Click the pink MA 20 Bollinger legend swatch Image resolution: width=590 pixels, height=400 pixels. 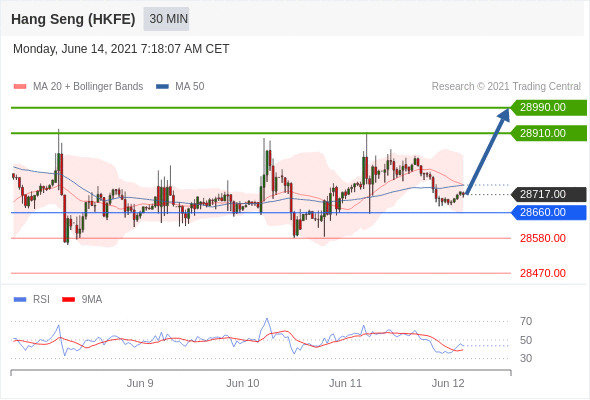point(20,87)
